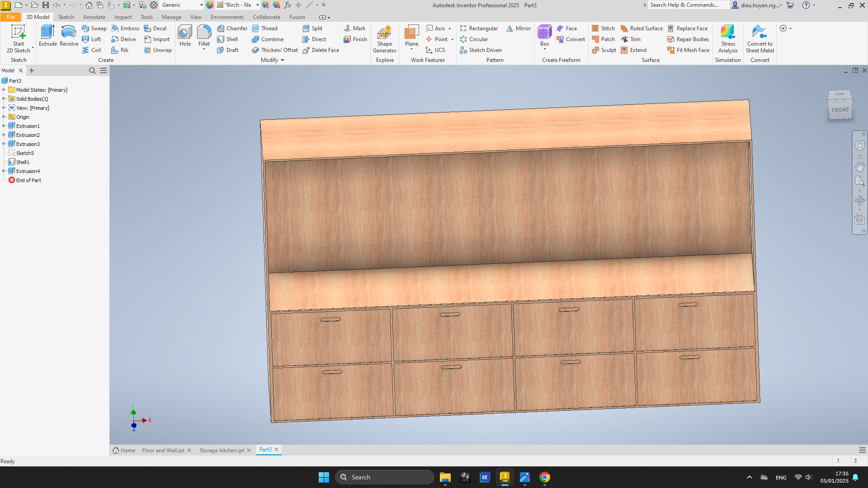868x488 pixels.
Task: Click the taskbar Search box
Action: tap(384, 477)
